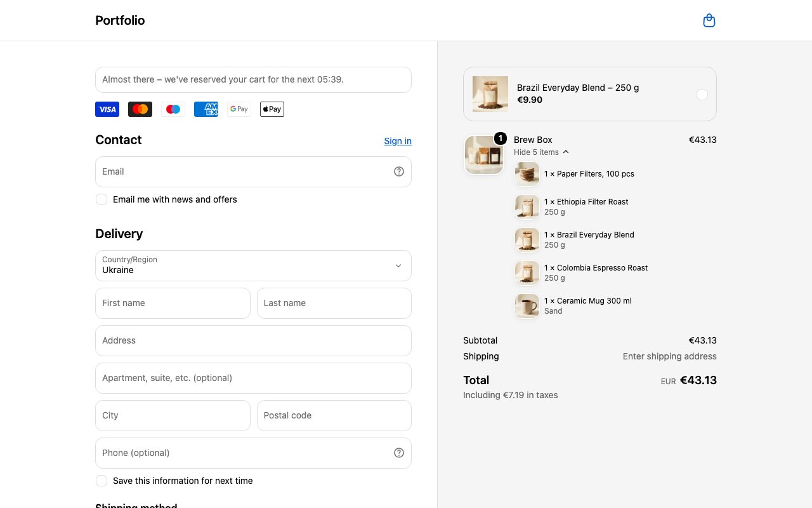Focus the Last name field
Screen dimensions: 812x508
click(x=334, y=303)
